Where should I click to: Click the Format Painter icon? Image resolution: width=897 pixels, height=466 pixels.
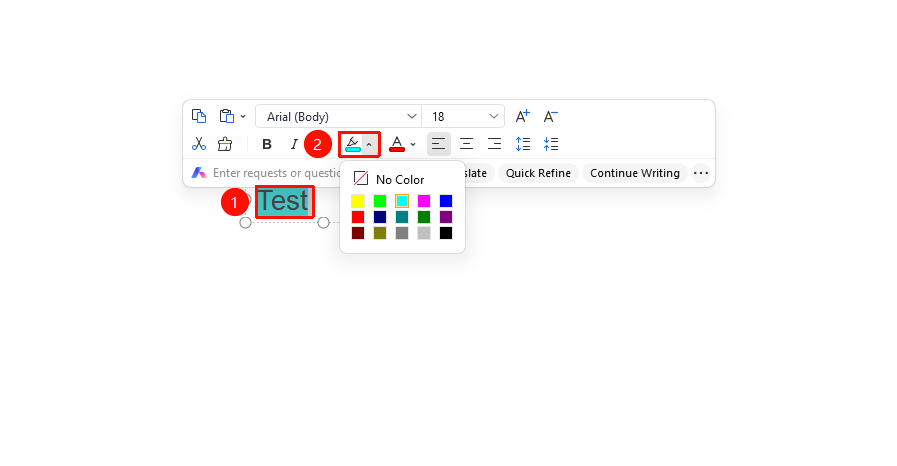pyautogui.click(x=225, y=144)
